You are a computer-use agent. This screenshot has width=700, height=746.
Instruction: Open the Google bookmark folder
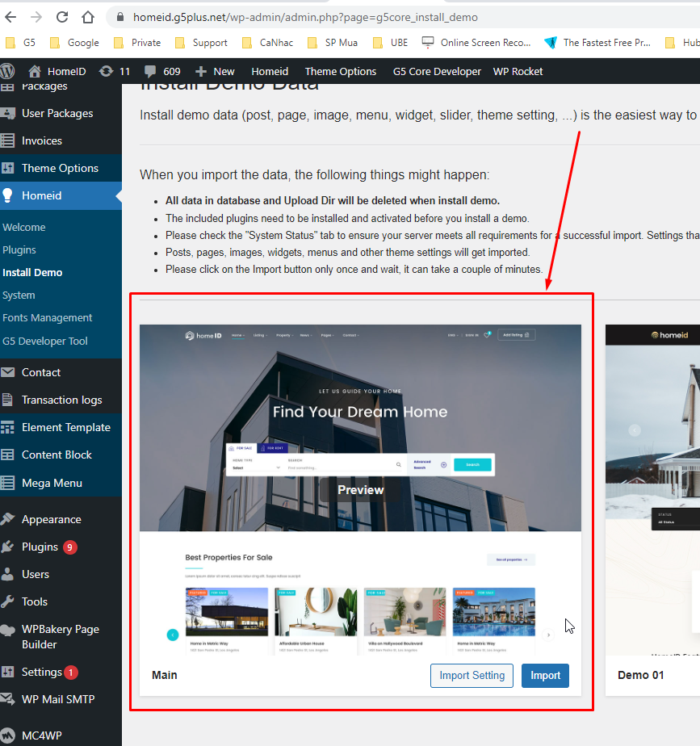[x=75, y=43]
